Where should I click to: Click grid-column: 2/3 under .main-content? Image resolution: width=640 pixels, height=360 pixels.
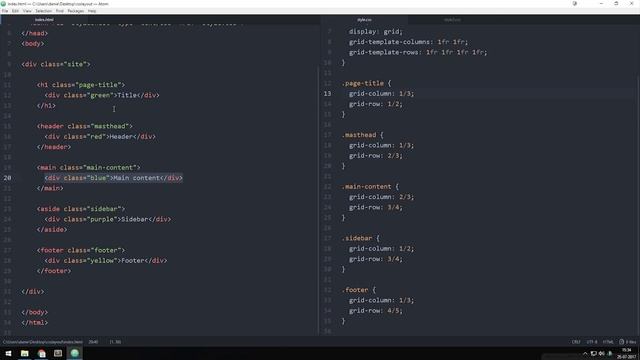tap(381, 197)
